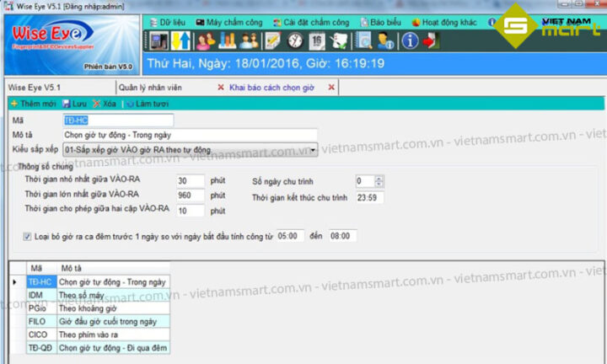Click the people group toolbar icon
Image resolution: width=607 pixels, height=364 pixels.
[x=249, y=40]
